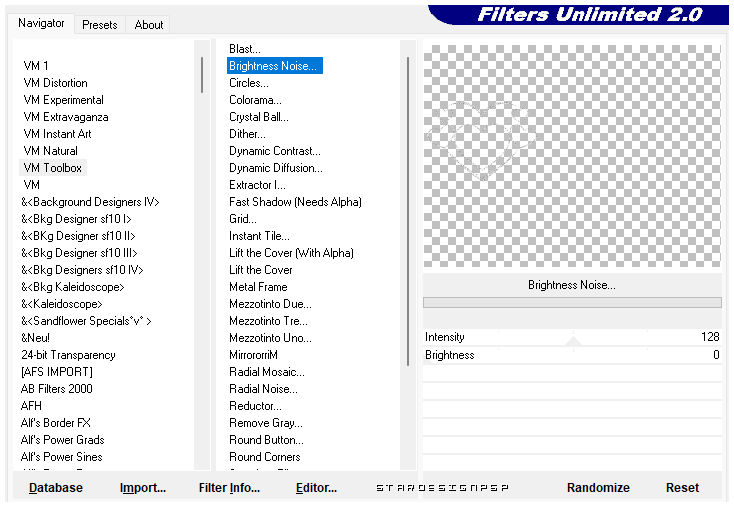734x507 pixels.
Task: Select &<Bkg Designer sf10 I> category
Action: click(x=76, y=219)
